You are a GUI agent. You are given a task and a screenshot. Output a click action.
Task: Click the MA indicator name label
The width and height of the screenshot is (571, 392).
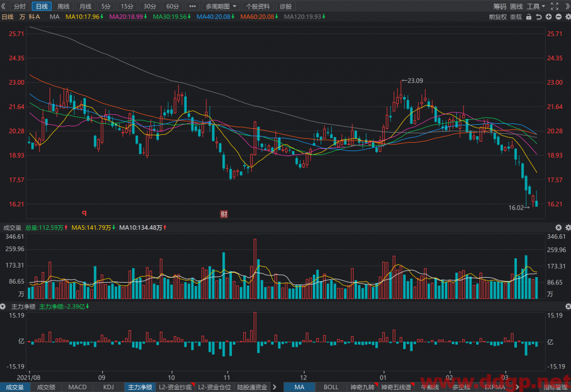click(x=55, y=17)
